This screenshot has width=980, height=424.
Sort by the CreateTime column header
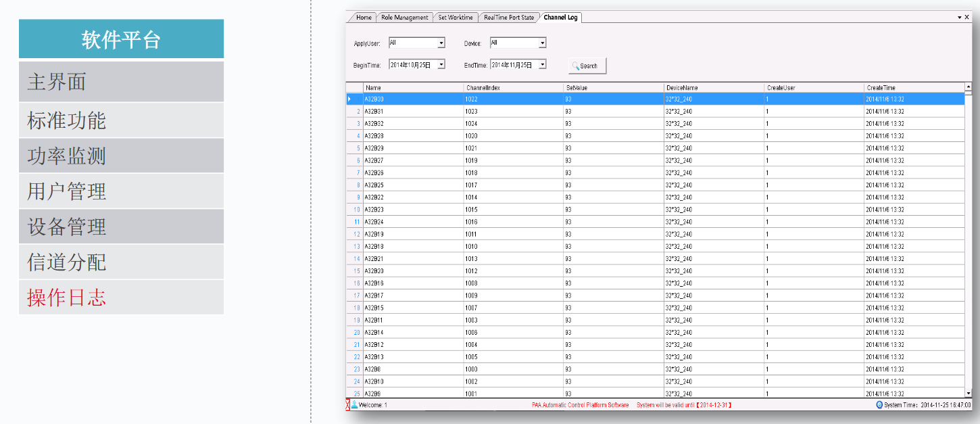tap(914, 88)
